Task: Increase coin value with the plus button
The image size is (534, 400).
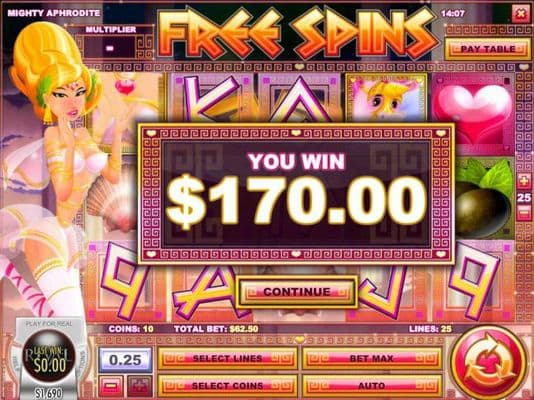Action: coord(139,386)
